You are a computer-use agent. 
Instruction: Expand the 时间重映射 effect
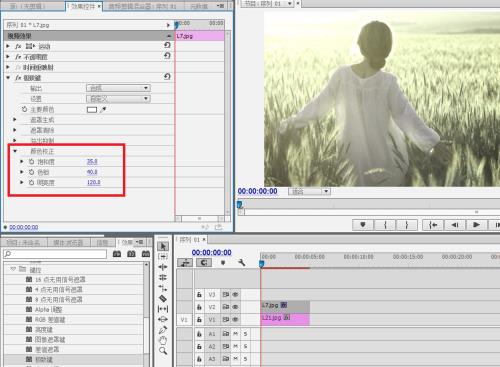click(x=8, y=67)
